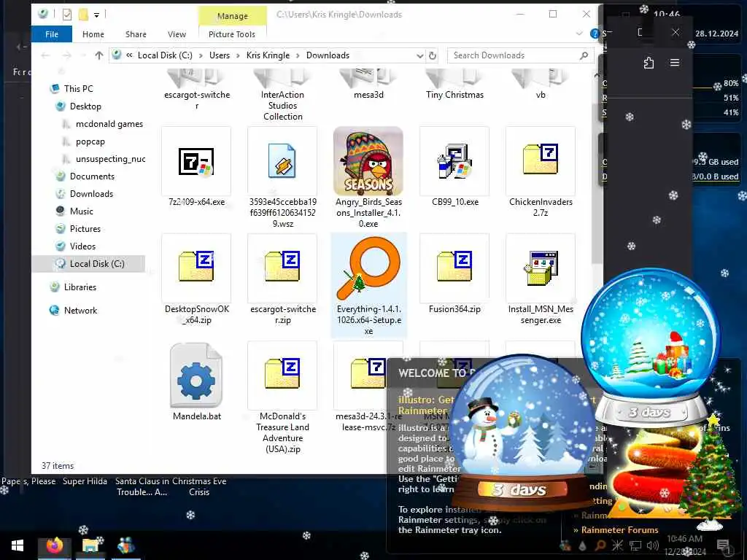Open Explorer help question mark icon

click(594, 34)
